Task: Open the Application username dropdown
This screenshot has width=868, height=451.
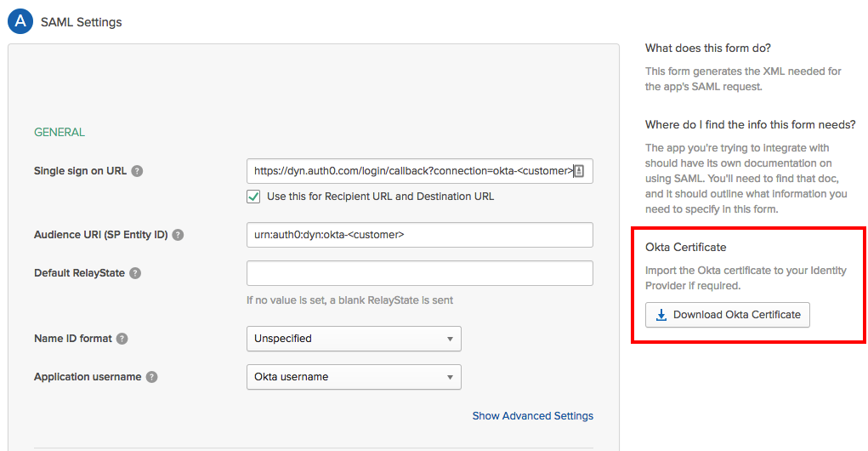Action: point(354,377)
